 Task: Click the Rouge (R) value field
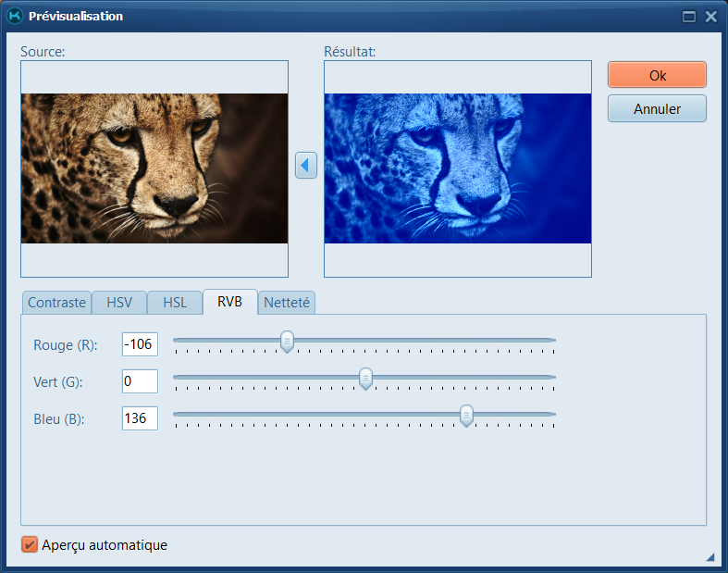point(140,344)
